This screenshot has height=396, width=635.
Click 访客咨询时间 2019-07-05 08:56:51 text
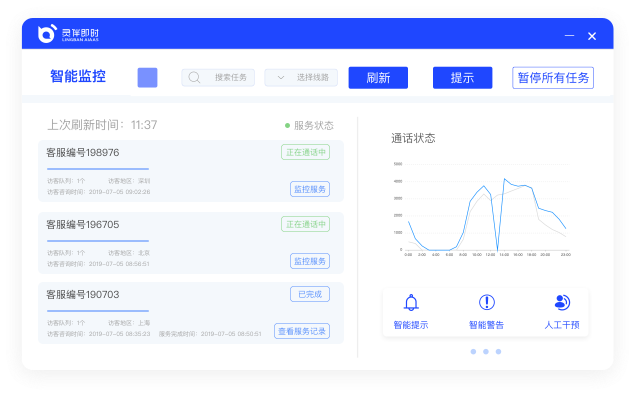coord(98,264)
